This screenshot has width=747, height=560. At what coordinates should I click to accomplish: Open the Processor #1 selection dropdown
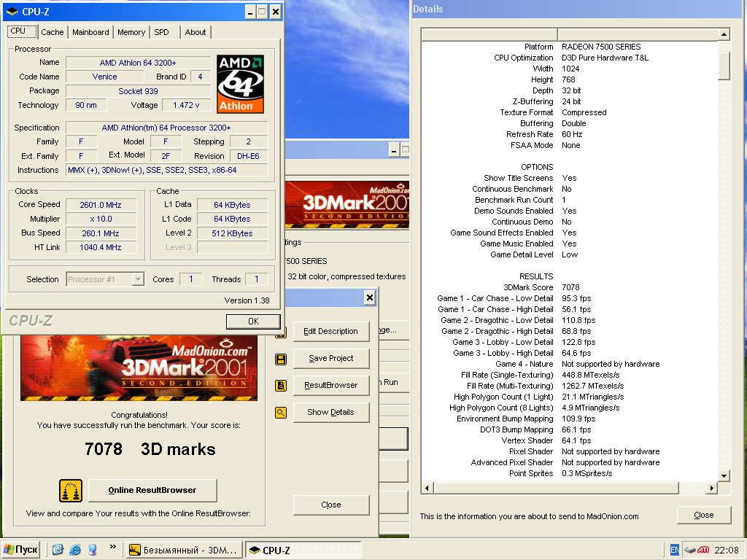click(x=138, y=279)
